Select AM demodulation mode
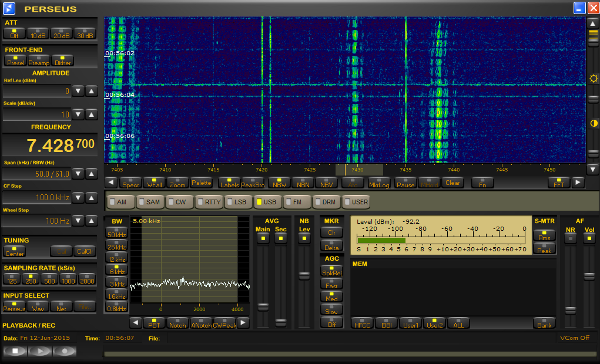This screenshot has height=364, width=600. (x=121, y=202)
